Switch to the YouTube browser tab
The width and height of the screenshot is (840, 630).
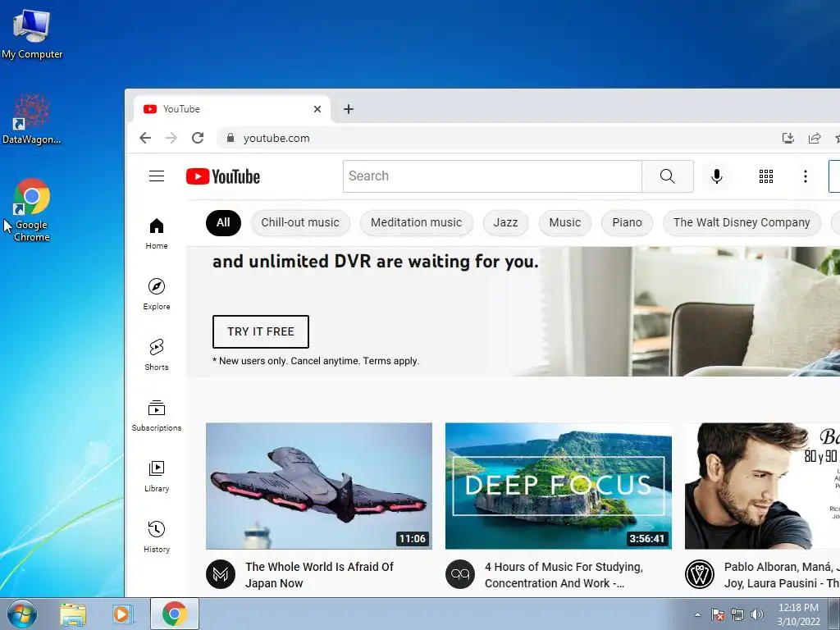(231, 109)
